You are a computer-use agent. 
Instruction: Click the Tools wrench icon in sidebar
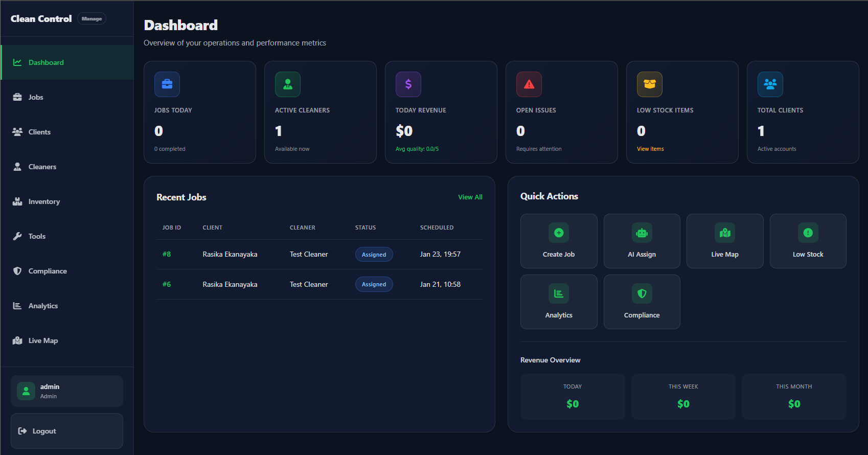(x=17, y=236)
